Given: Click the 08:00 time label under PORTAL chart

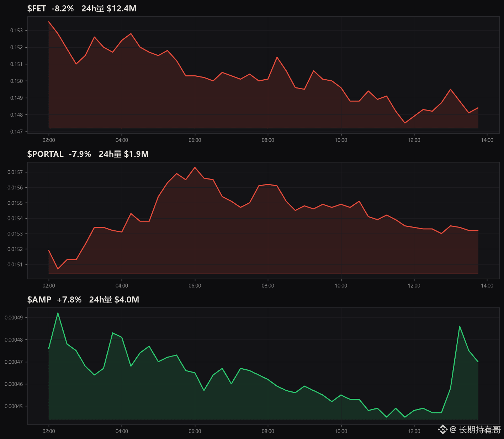Looking at the screenshot, I should point(268,286).
